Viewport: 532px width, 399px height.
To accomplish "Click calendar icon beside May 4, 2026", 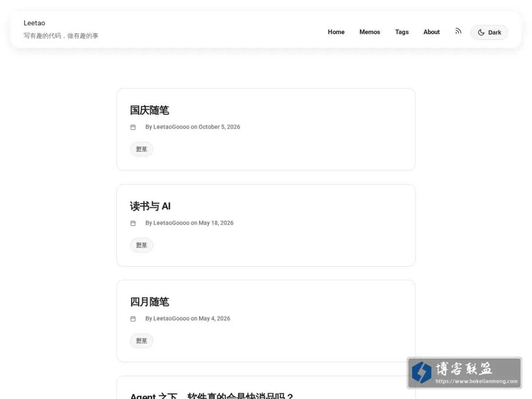I will pyautogui.click(x=133, y=319).
